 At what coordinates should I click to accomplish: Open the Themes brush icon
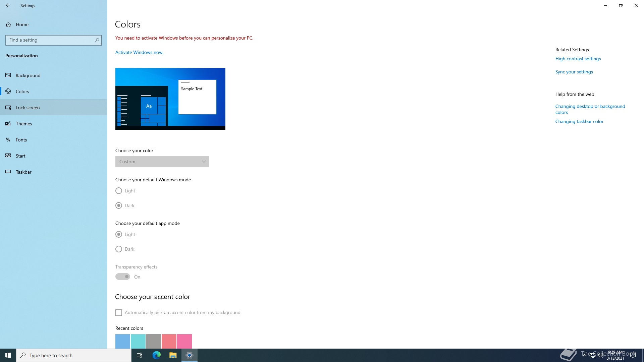[8, 124]
